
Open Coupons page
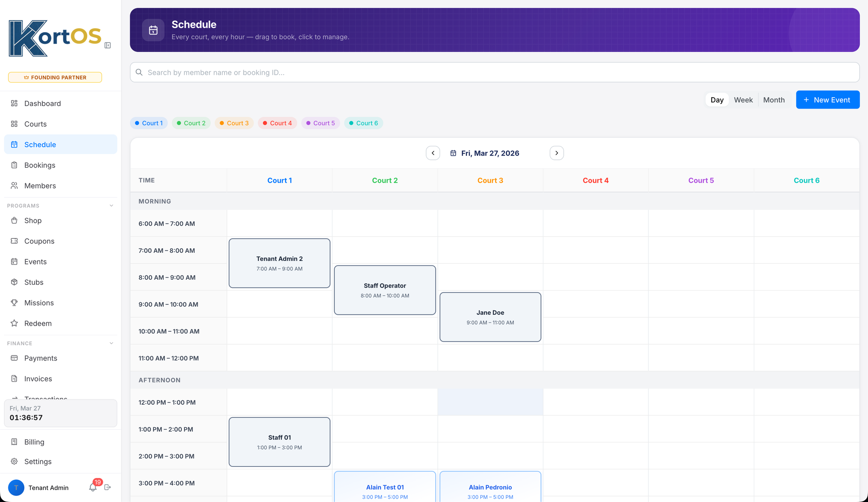coord(60,241)
